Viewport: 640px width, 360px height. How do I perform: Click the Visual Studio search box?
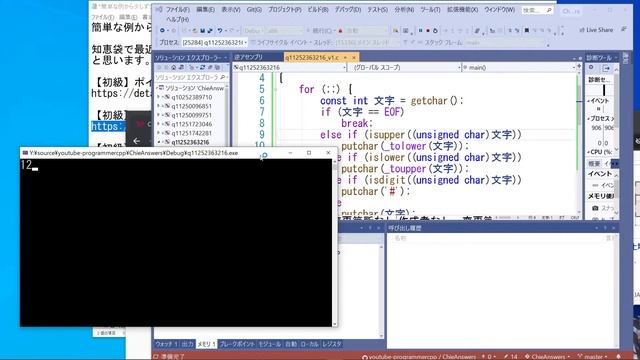[x=538, y=10]
